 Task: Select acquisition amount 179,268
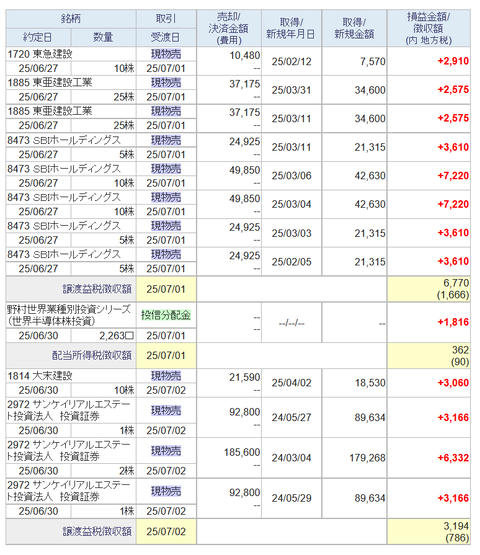367,458
